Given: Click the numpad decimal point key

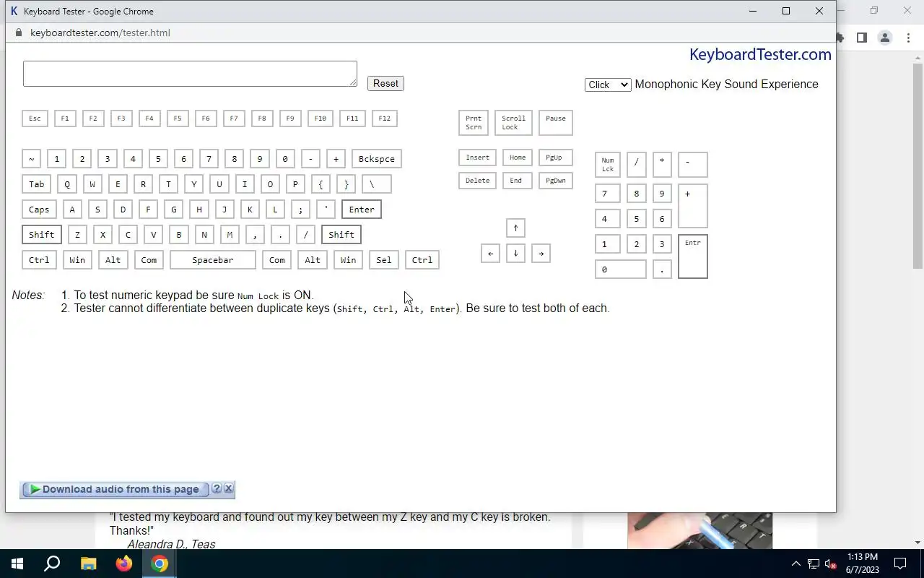Looking at the screenshot, I should point(662,269).
